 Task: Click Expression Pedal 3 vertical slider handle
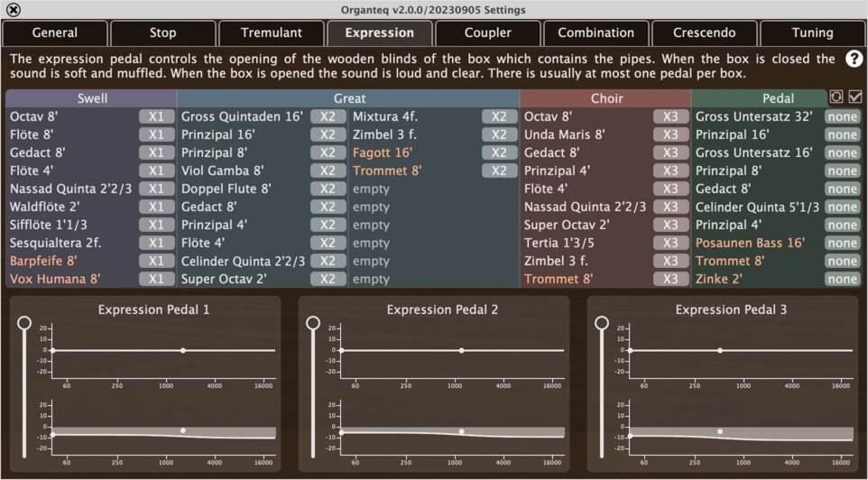pos(602,323)
